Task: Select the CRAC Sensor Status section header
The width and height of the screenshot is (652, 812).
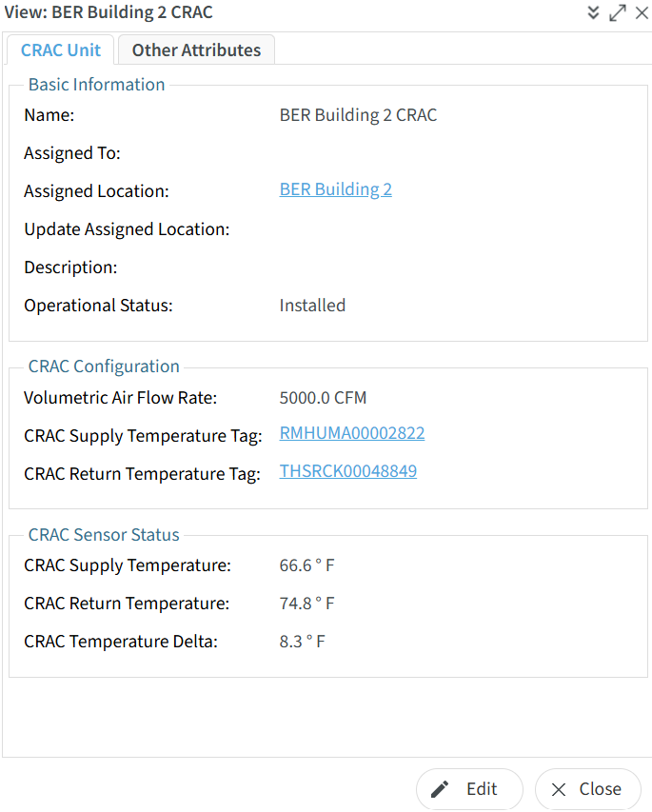Action: [x=104, y=535]
